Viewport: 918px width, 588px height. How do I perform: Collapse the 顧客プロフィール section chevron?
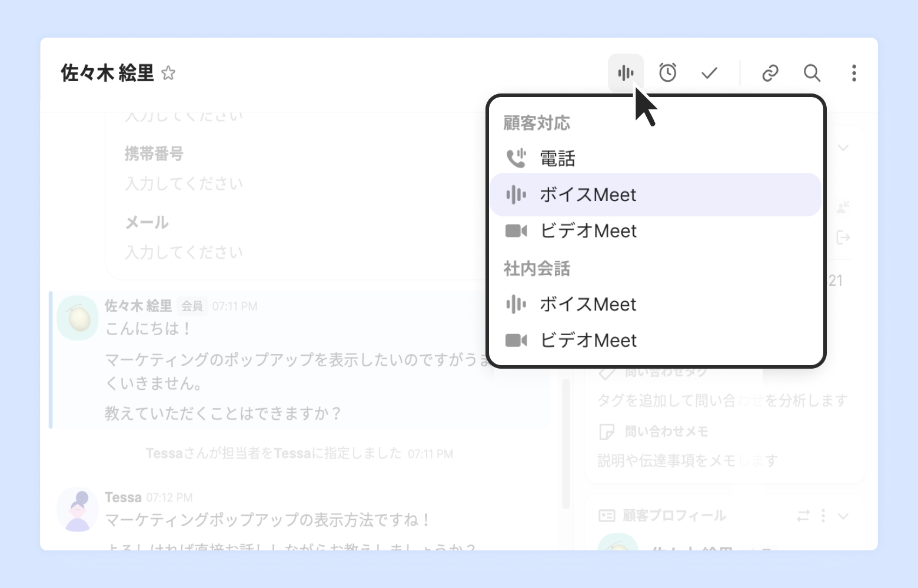[843, 516]
